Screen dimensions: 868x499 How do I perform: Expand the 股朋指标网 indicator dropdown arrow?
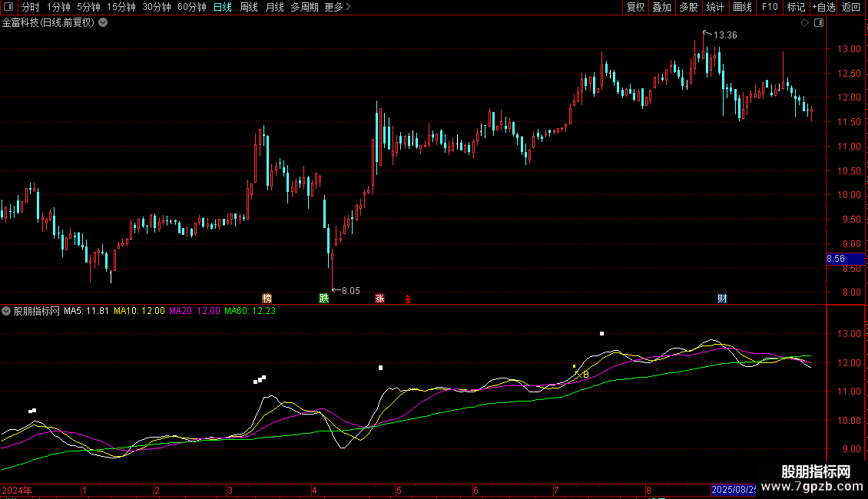click(x=6, y=311)
